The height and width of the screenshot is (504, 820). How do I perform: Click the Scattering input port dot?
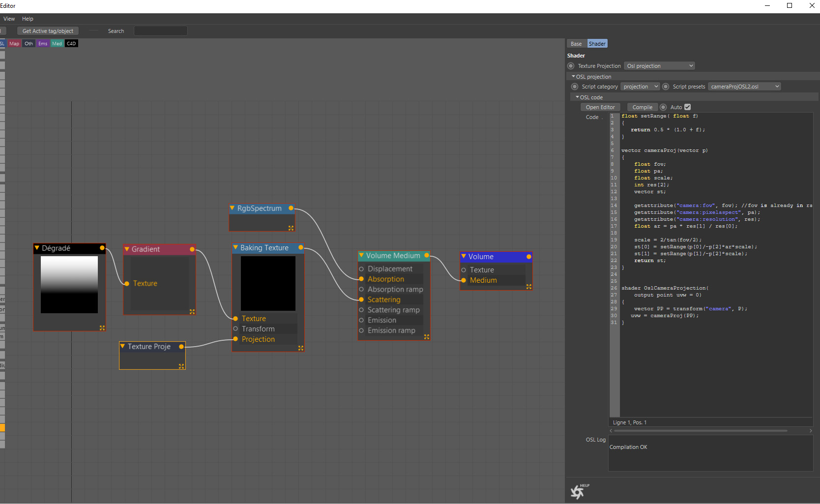[361, 300]
